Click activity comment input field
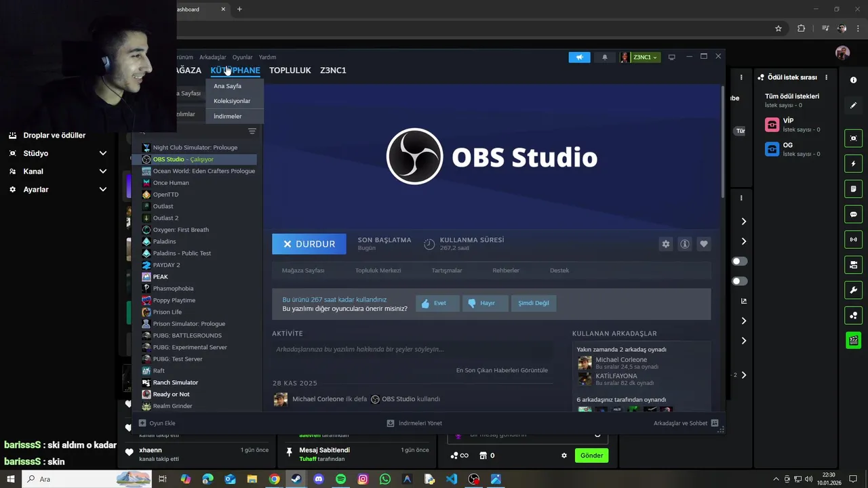This screenshot has width=868, height=488. (412, 350)
